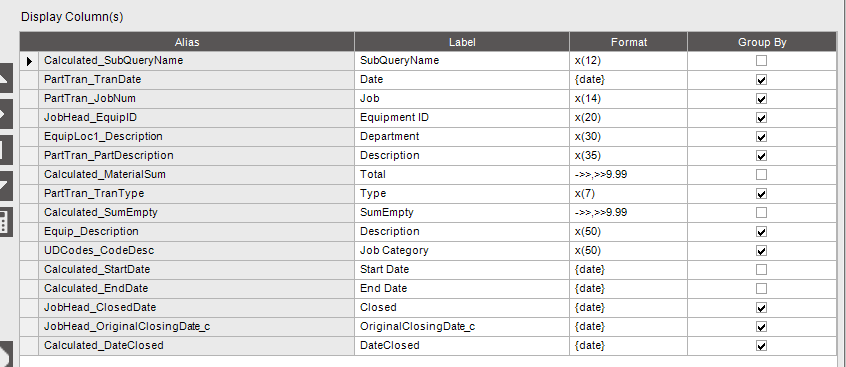Enable Group By for Calculated_SubQueryName
The height and width of the screenshot is (367, 846).
761,61
